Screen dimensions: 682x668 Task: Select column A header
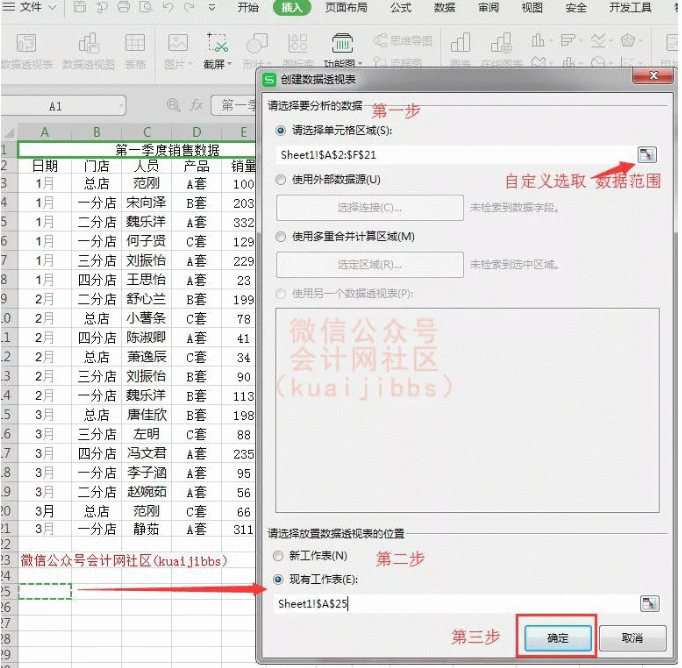44,132
